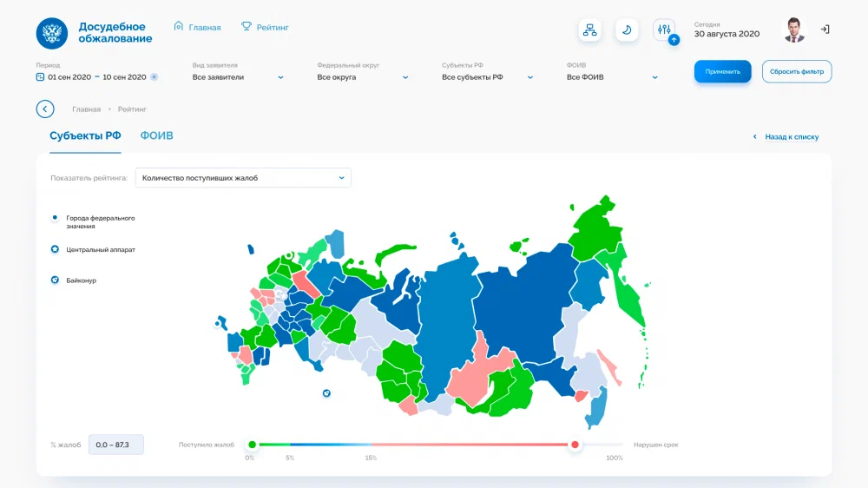868x488 pixels.
Task: Click the red slider end handle
Action: tap(575, 445)
